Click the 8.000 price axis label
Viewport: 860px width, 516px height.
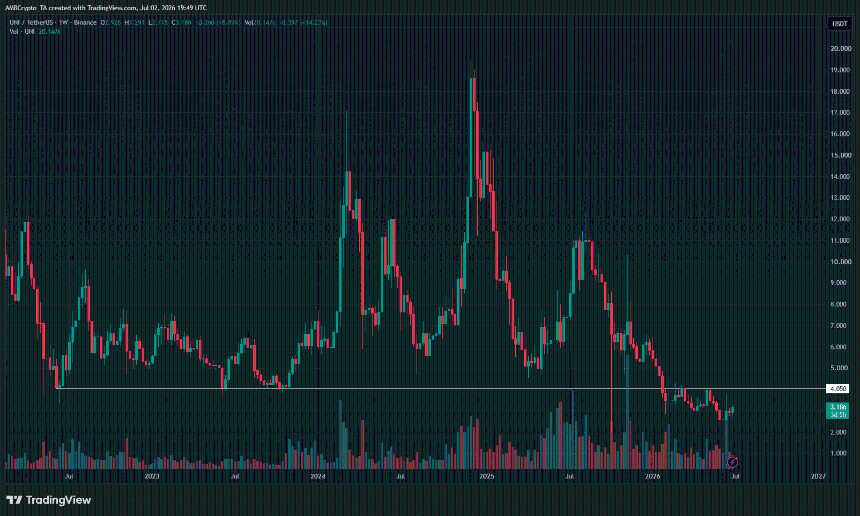[x=839, y=304]
